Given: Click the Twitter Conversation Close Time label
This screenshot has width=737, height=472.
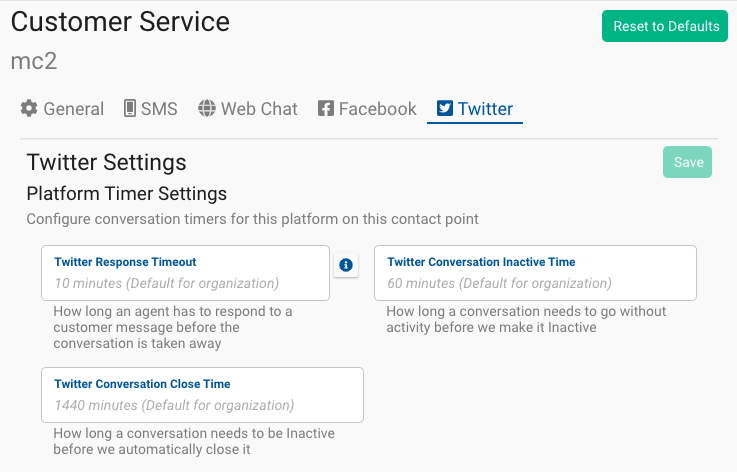Looking at the screenshot, I should (x=142, y=384).
